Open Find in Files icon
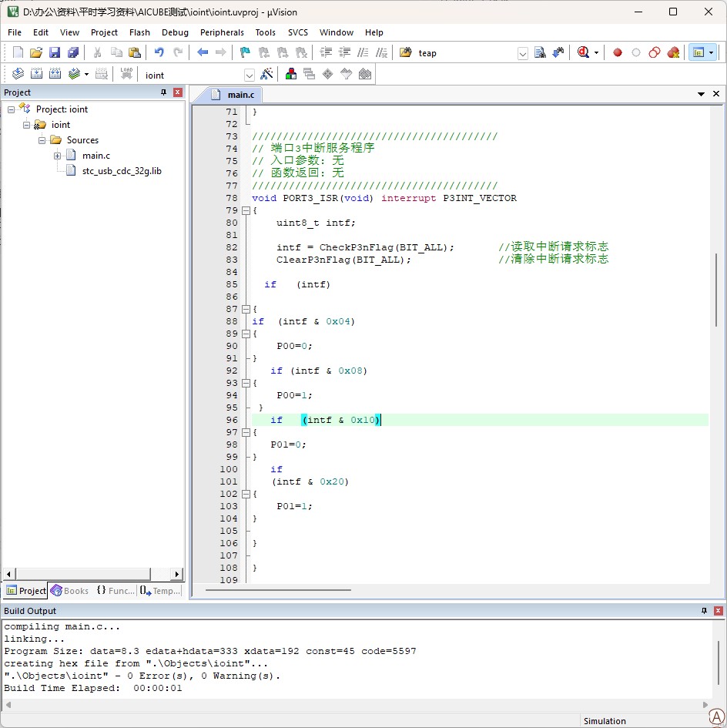This screenshot has width=727, height=728. [x=405, y=52]
